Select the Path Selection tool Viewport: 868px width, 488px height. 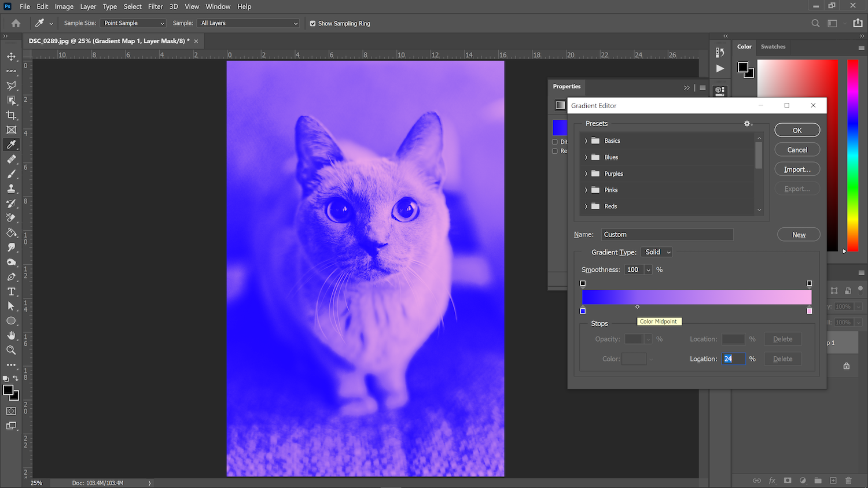click(11, 306)
